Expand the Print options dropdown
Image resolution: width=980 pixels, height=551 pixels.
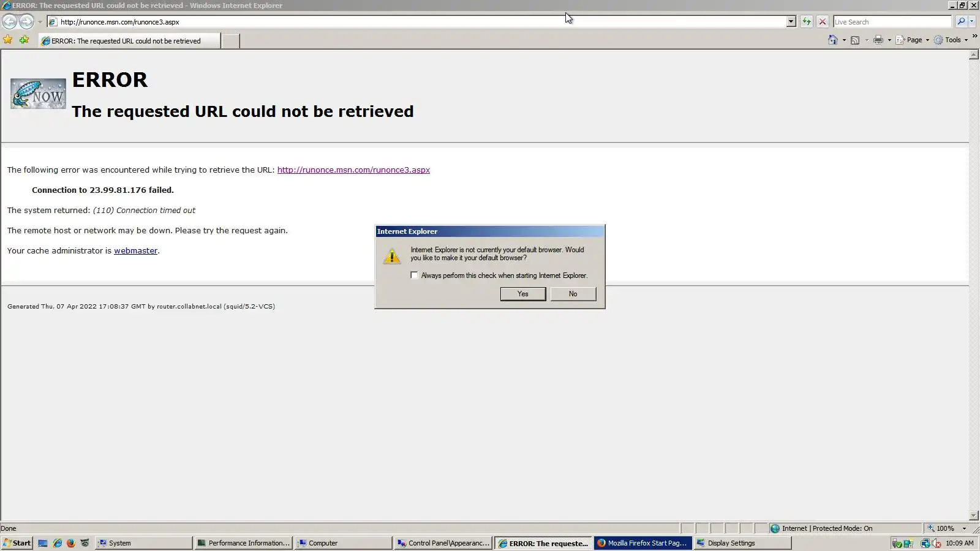(x=889, y=40)
